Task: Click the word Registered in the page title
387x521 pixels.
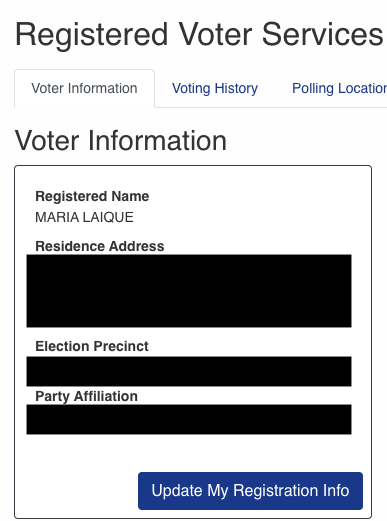Action: 91,35
